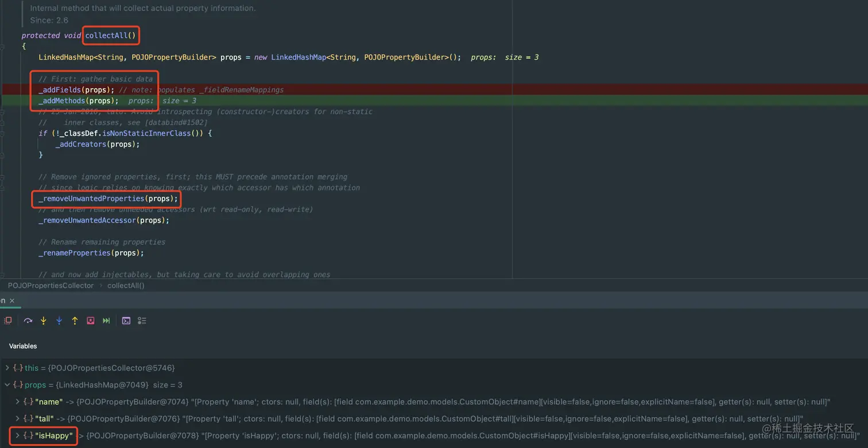
Task: Click the Show Execution Point icon
Action: pos(8,321)
